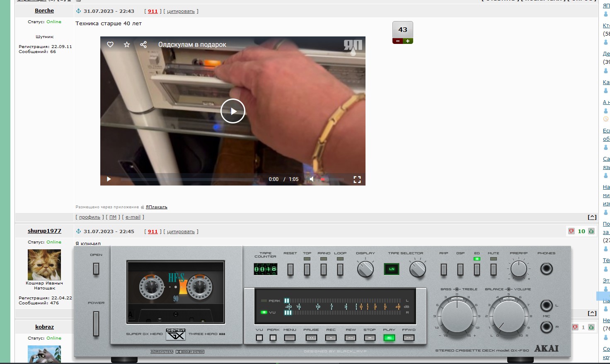The image size is (610, 364).
Task: Click the thumbs-up on shurup1977's post
Action: click(x=591, y=231)
